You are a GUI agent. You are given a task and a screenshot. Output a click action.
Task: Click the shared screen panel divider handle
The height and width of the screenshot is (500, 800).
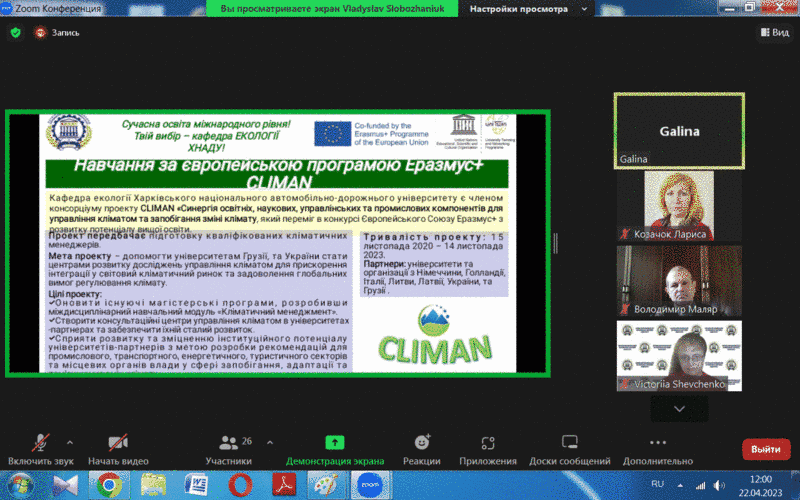(556, 243)
